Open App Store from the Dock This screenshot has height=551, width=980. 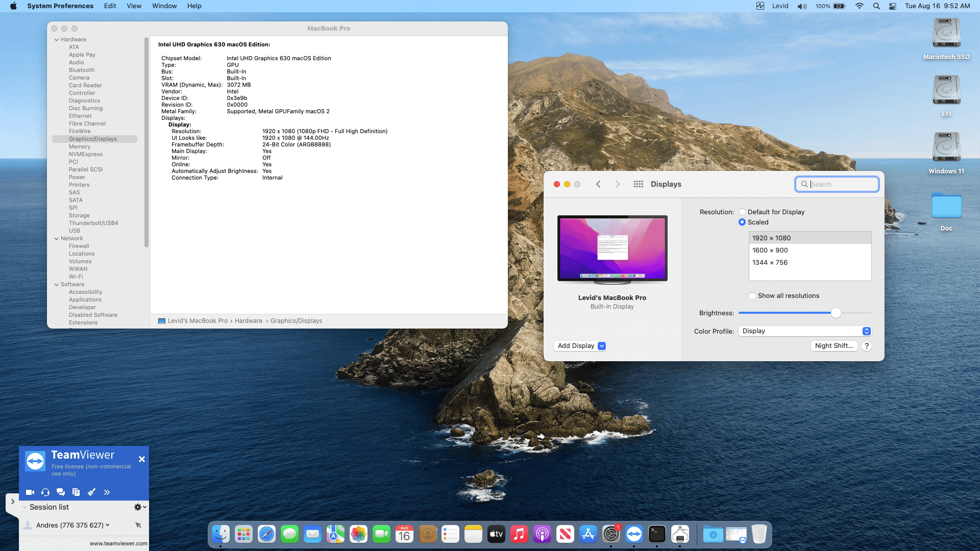coord(588,534)
